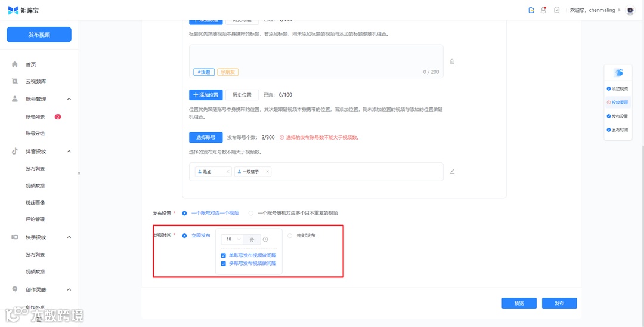Click the 2/300 account count text

[x=268, y=138]
